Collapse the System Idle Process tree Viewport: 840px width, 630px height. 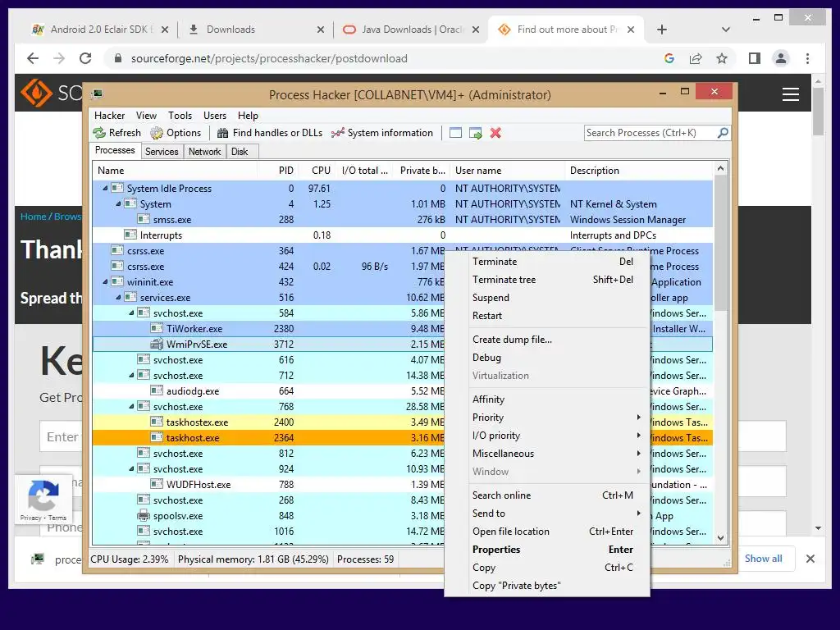click(105, 188)
